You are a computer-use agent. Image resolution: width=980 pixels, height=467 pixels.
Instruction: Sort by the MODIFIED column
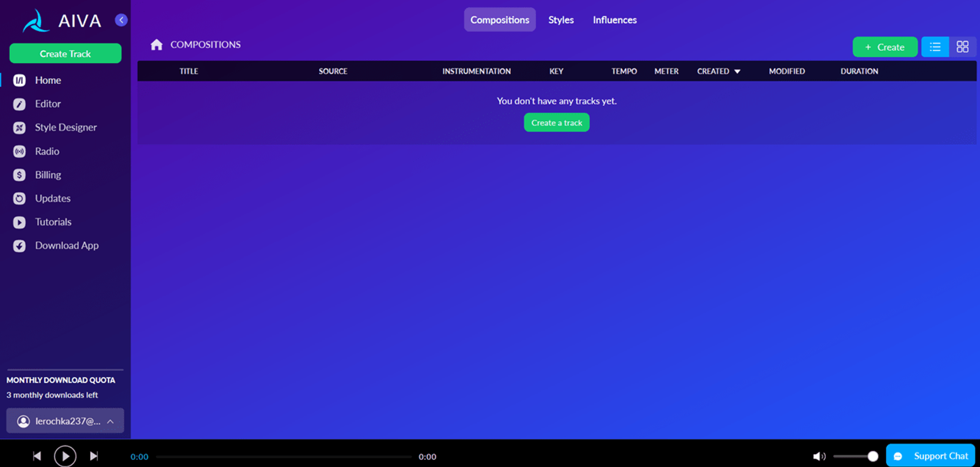[787, 72]
